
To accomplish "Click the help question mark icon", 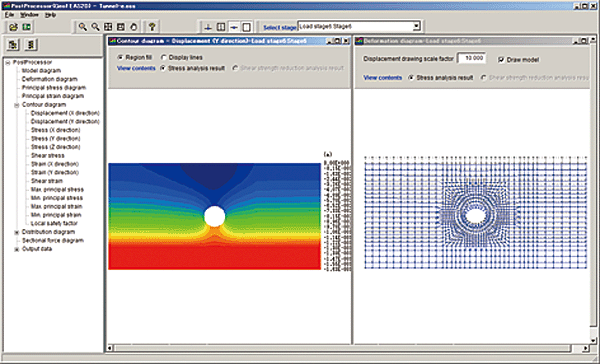I will pyautogui.click(x=152, y=27).
